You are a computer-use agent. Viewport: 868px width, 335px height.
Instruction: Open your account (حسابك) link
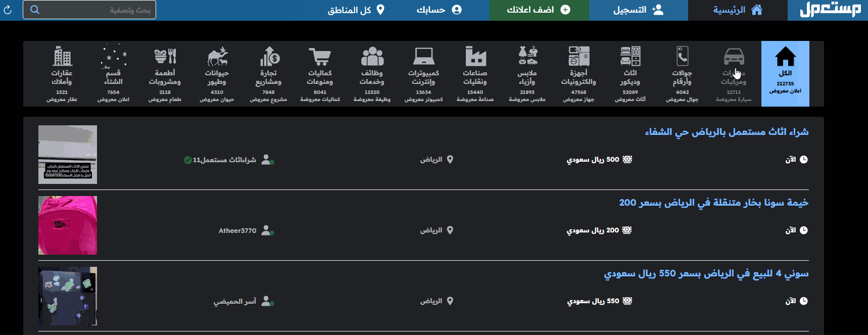(x=439, y=10)
